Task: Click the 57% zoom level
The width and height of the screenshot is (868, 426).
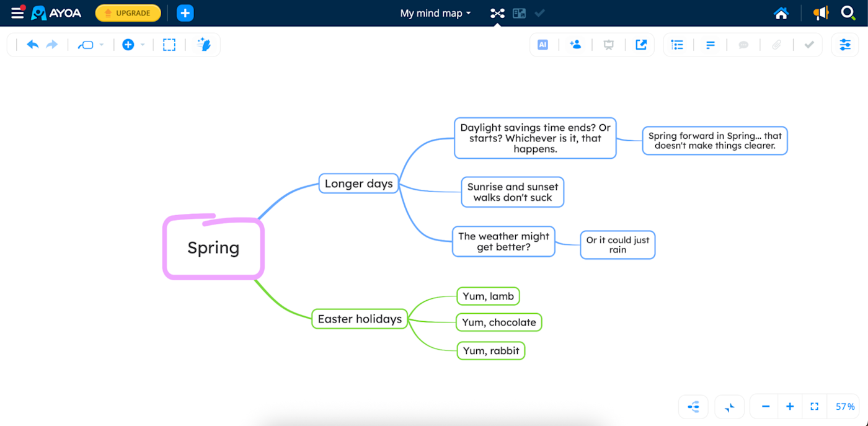Action: (845, 407)
